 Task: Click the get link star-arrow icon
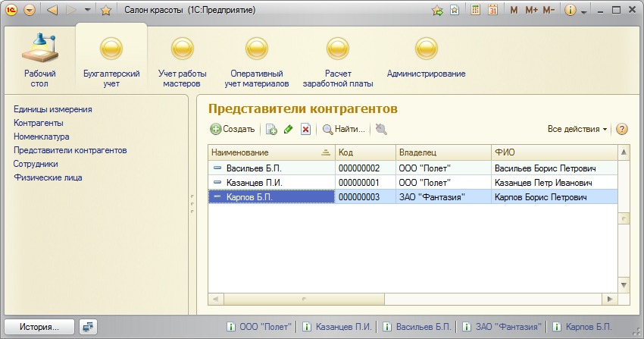point(437,11)
